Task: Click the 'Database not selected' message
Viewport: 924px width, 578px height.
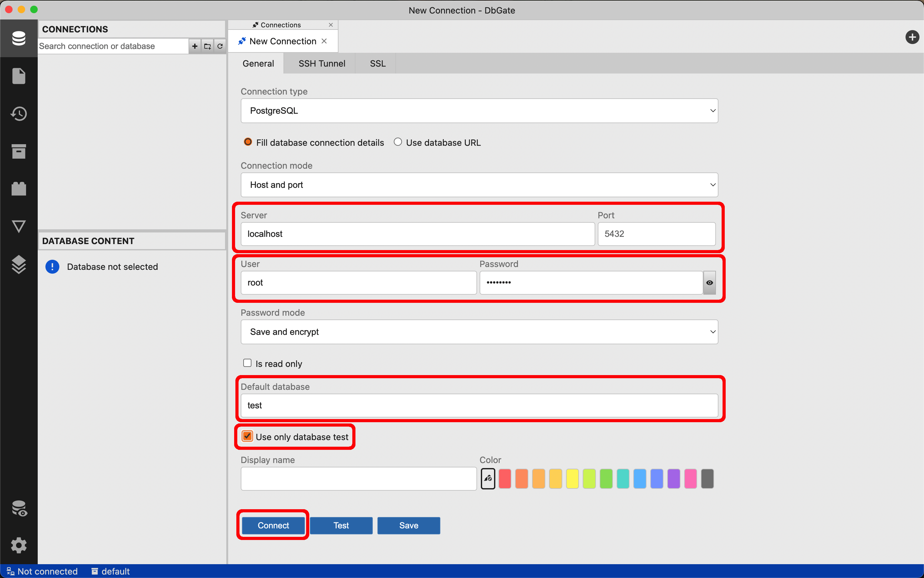Action: click(113, 267)
